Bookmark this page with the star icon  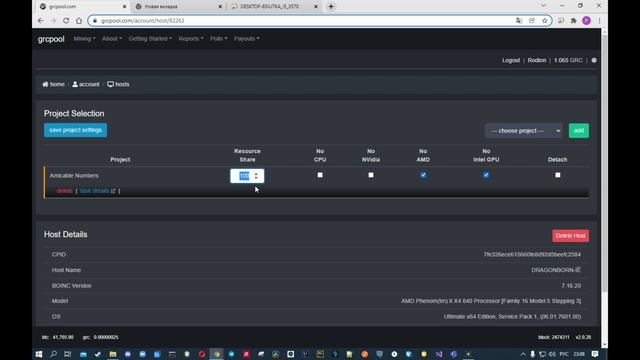click(544, 20)
